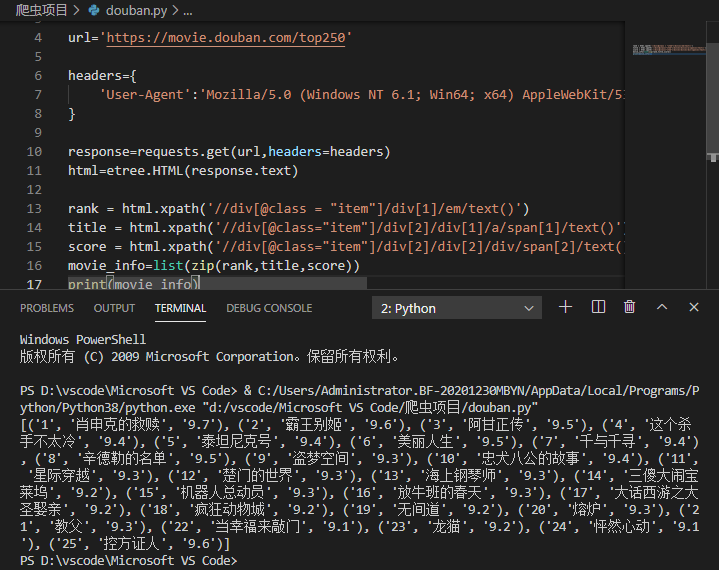Screen dimensions: 719x570
Task: Split the terminal panel
Action: [x=598, y=307]
